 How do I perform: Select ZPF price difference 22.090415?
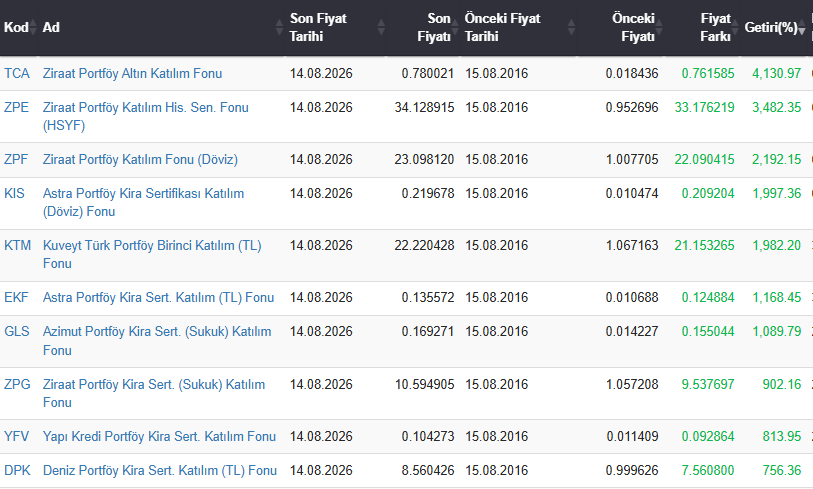[x=704, y=159]
